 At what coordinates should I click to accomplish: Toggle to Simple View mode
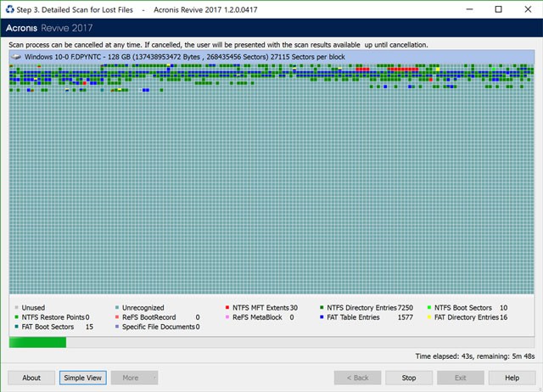[82, 378]
